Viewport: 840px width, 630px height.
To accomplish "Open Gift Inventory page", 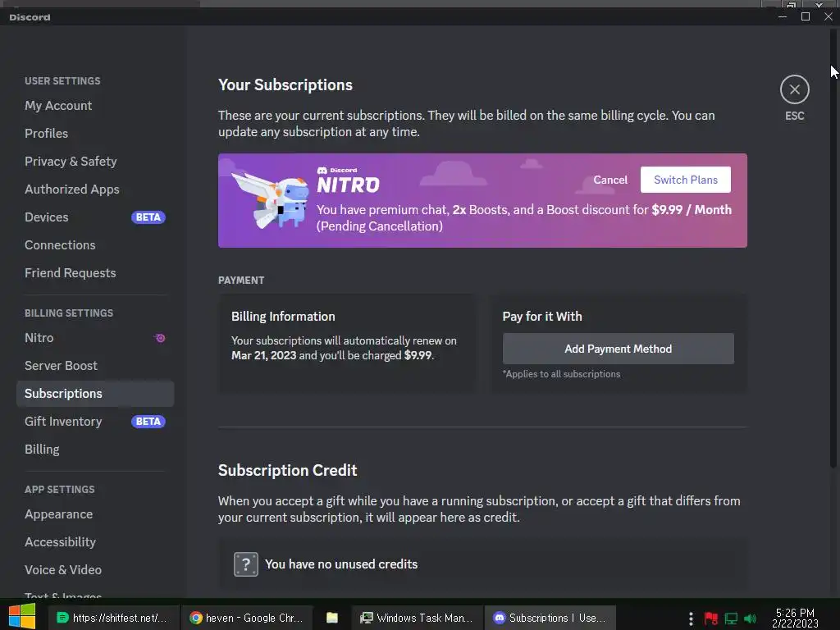I will click(63, 421).
